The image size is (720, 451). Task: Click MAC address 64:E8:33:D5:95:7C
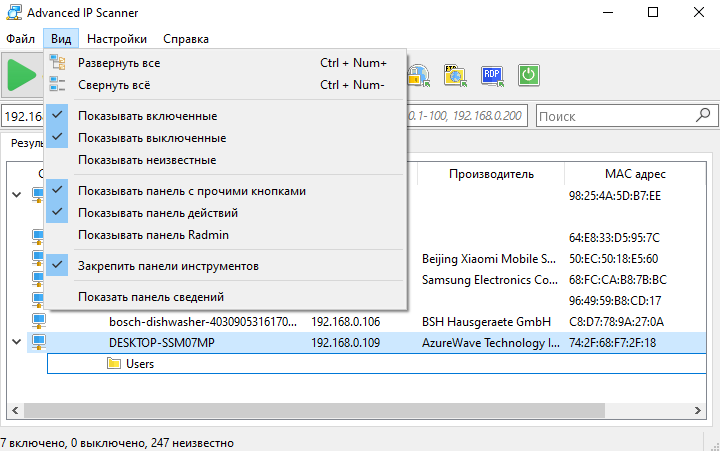click(614, 237)
